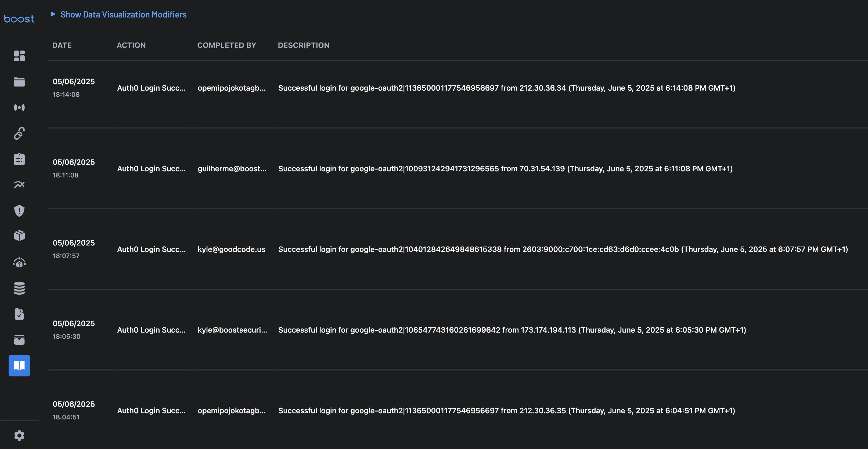868x449 pixels.
Task: Open the trend lines icon
Action: pos(19,184)
